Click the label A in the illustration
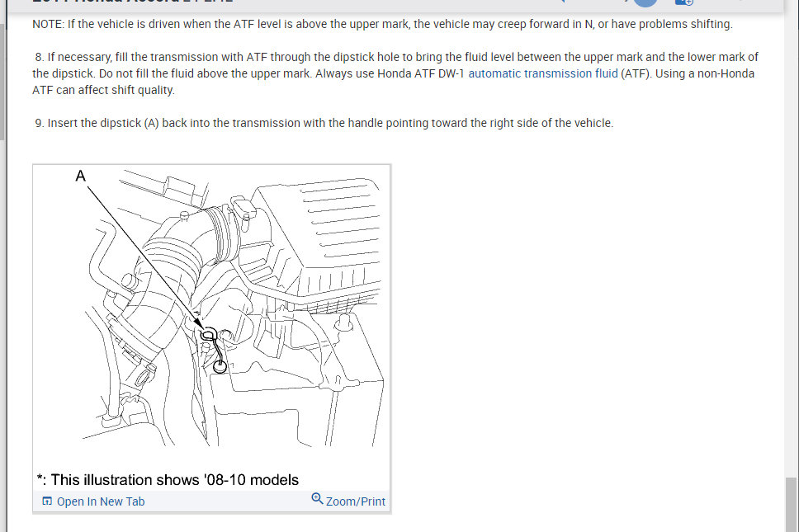The image size is (799, 532). pyautogui.click(x=81, y=177)
